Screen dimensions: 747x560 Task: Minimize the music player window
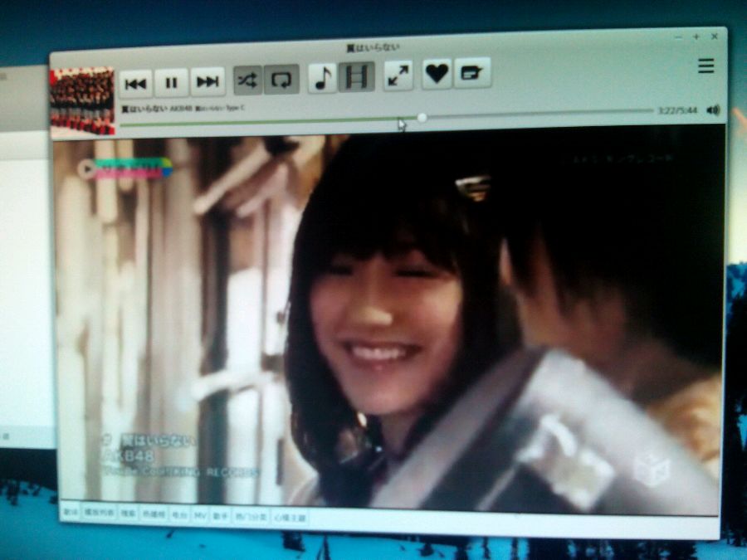[679, 37]
